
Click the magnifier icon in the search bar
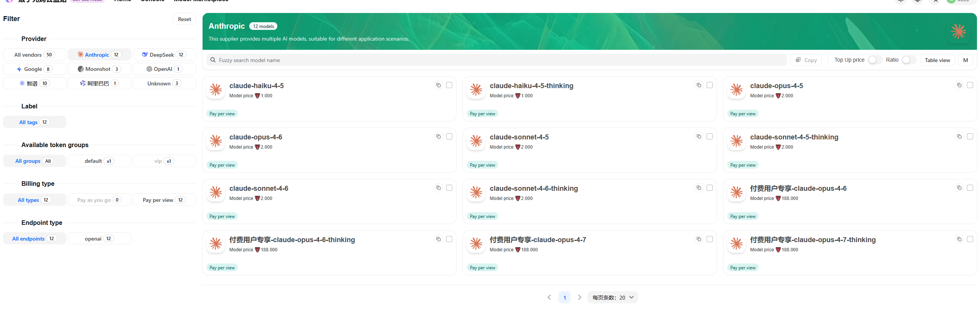coord(213,60)
